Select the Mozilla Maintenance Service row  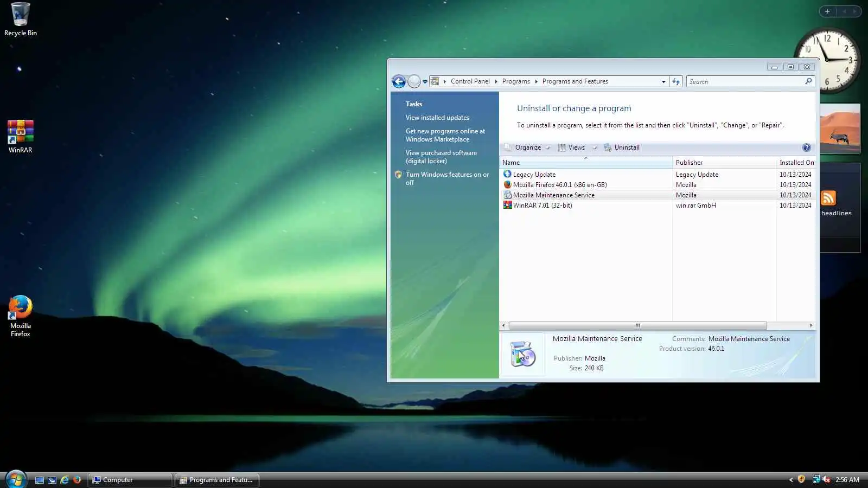(658, 195)
